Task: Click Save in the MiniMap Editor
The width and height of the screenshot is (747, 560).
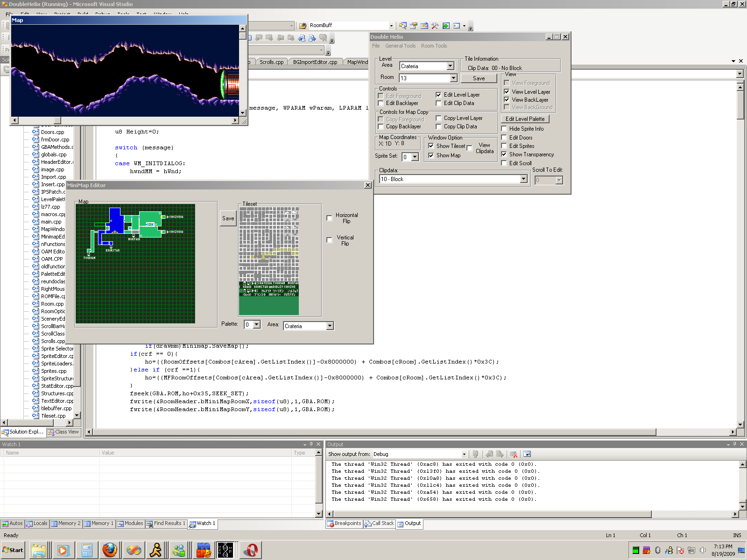Action: click(x=228, y=218)
